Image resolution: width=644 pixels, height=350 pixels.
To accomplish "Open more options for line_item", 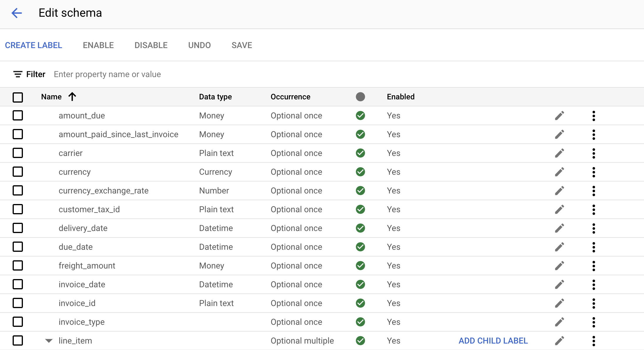I will click(x=594, y=341).
